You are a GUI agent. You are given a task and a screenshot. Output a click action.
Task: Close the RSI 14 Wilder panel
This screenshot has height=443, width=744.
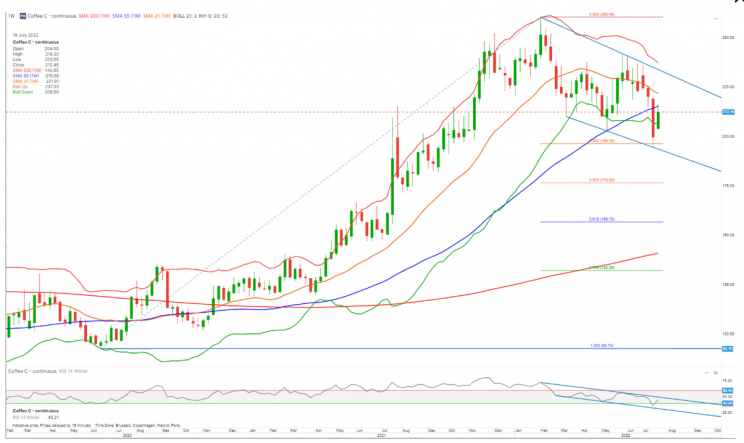(716, 373)
